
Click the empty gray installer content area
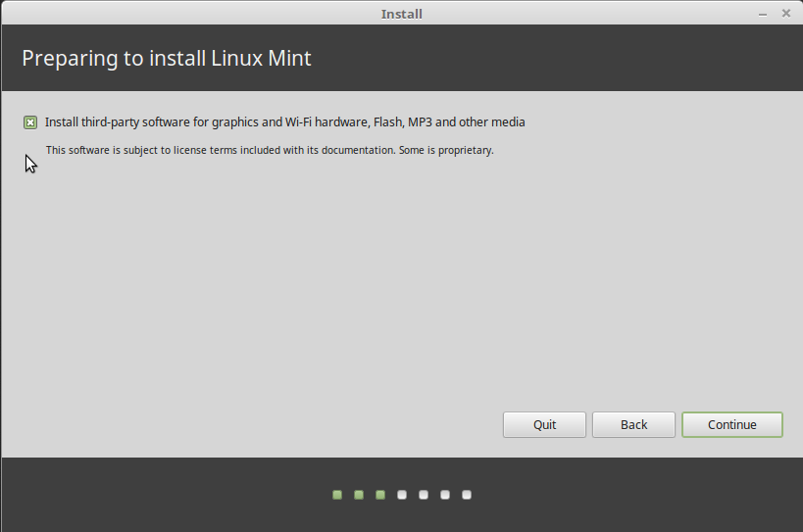point(392,294)
